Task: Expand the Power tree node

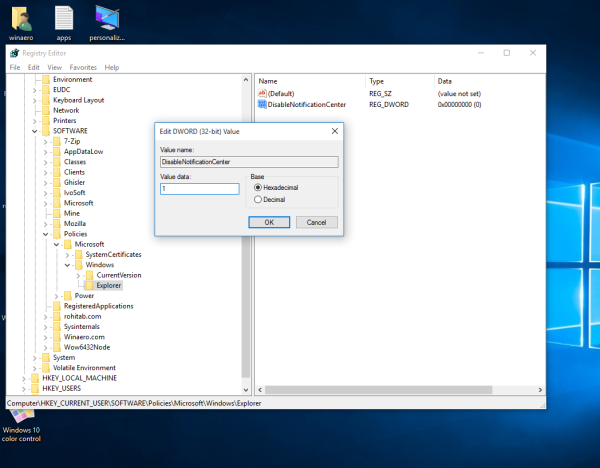Action: pos(56,296)
